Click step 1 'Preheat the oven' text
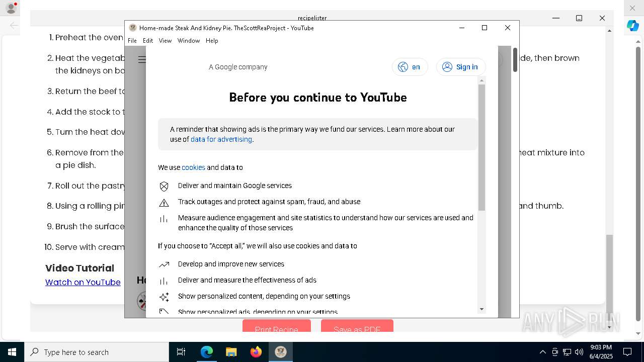The height and width of the screenshot is (362, 644). 89,37
